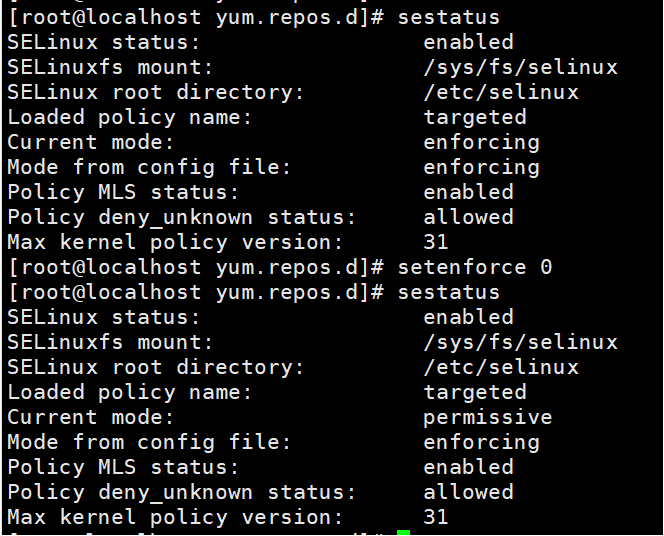Image resolution: width=664 pixels, height=536 pixels.
Task: Click the second '/etc/selinux' root directory path
Action: click(501, 367)
